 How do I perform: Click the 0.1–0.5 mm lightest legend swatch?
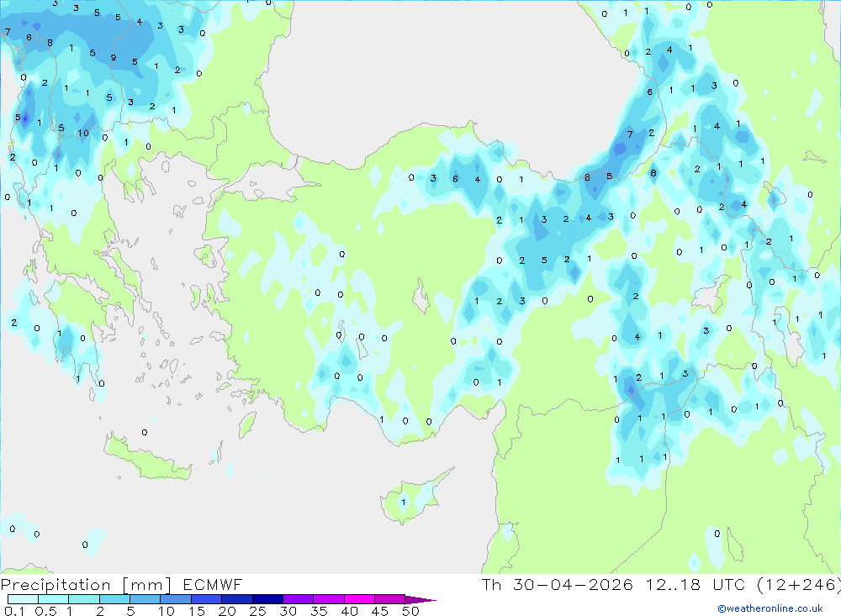click(x=23, y=599)
